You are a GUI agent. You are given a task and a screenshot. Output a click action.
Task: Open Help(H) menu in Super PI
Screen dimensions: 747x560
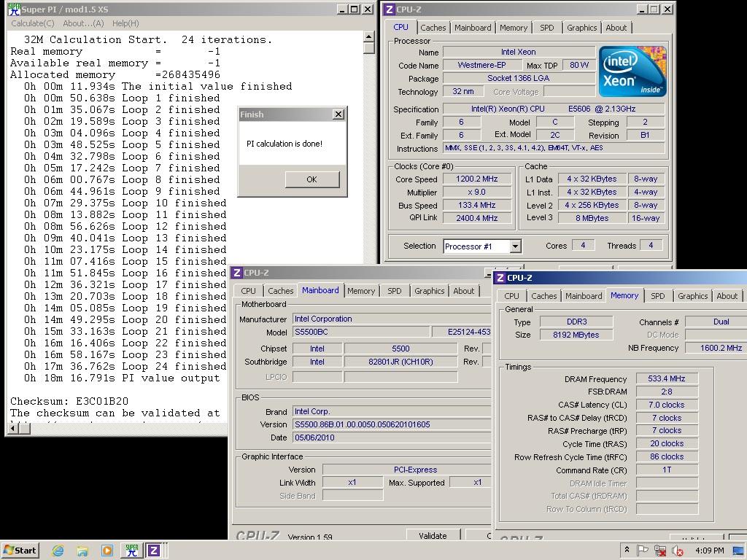125,23
